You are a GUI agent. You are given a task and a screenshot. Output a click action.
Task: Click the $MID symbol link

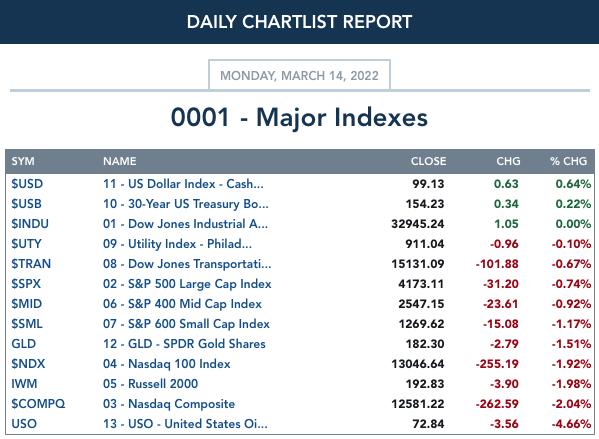(26, 304)
